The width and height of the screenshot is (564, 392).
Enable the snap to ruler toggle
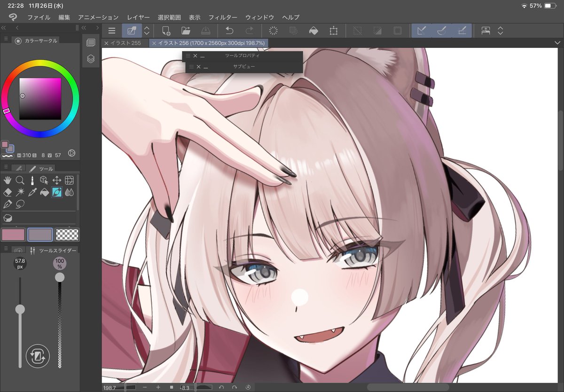pos(422,31)
